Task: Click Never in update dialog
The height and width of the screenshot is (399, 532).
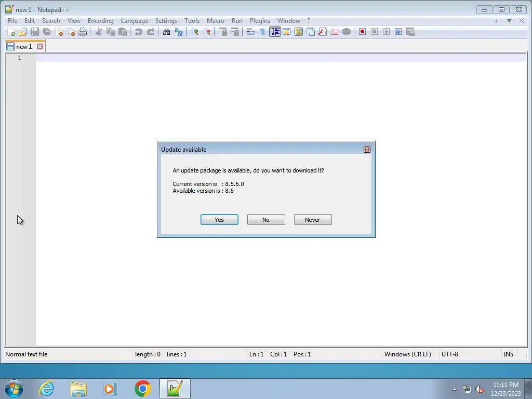Action: click(313, 220)
